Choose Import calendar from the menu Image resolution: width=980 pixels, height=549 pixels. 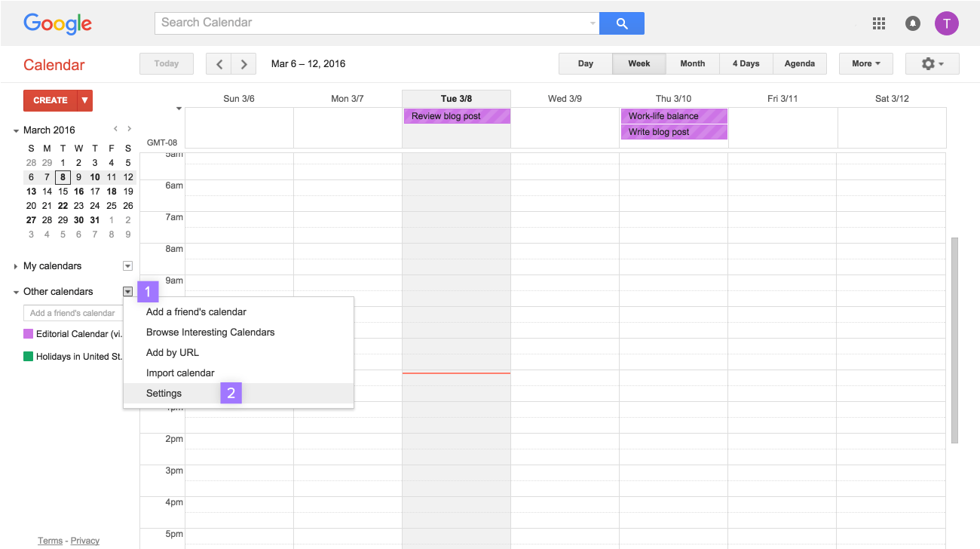point(180,373)
